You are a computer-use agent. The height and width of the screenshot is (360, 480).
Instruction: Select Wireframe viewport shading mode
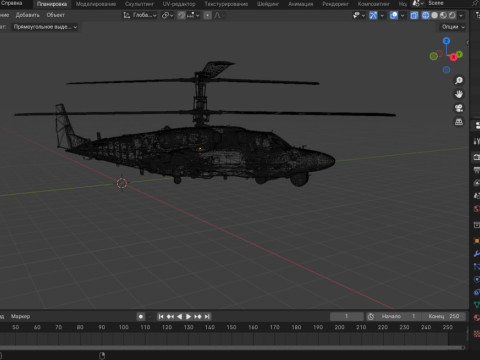pos(426,15)
